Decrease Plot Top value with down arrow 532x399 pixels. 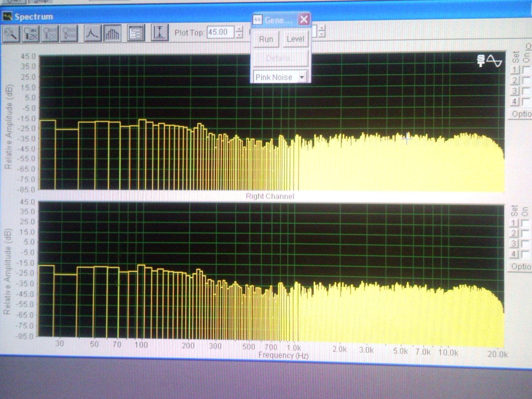pos(239,35)
